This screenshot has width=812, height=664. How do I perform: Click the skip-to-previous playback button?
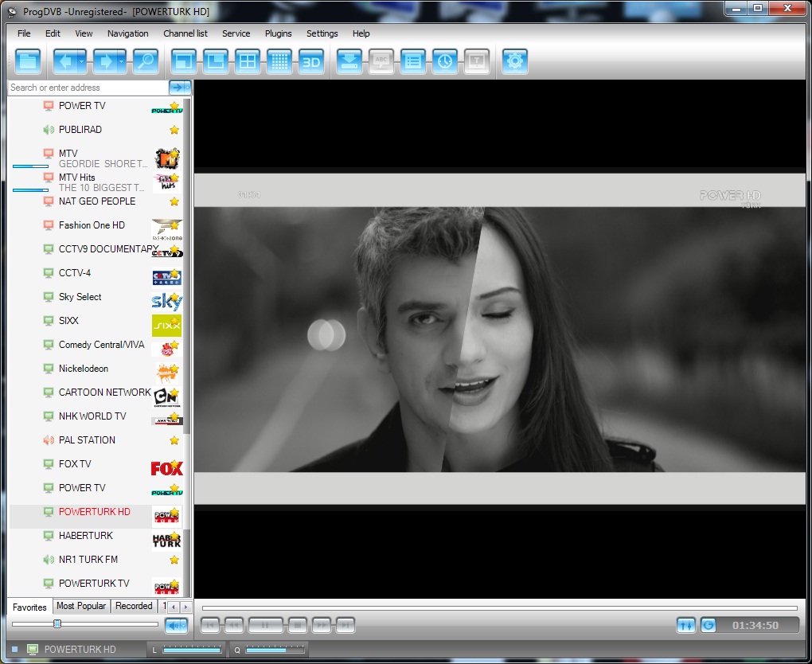(209, 625)
